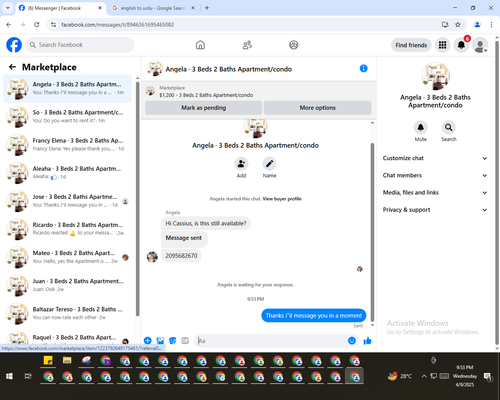Click the $1,200 Marketplace listing banner
500x400 pixels.
point(258,91)
